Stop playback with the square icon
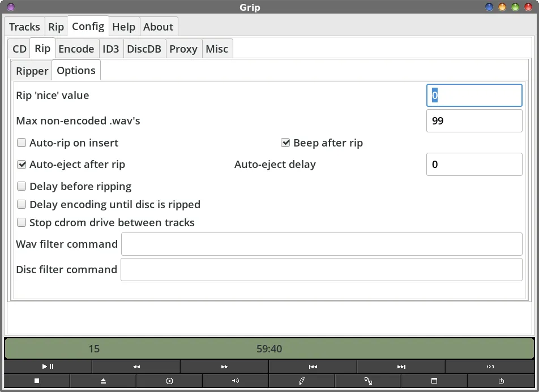The width and height of the screenshot is (539, 392). click(37, 381)
